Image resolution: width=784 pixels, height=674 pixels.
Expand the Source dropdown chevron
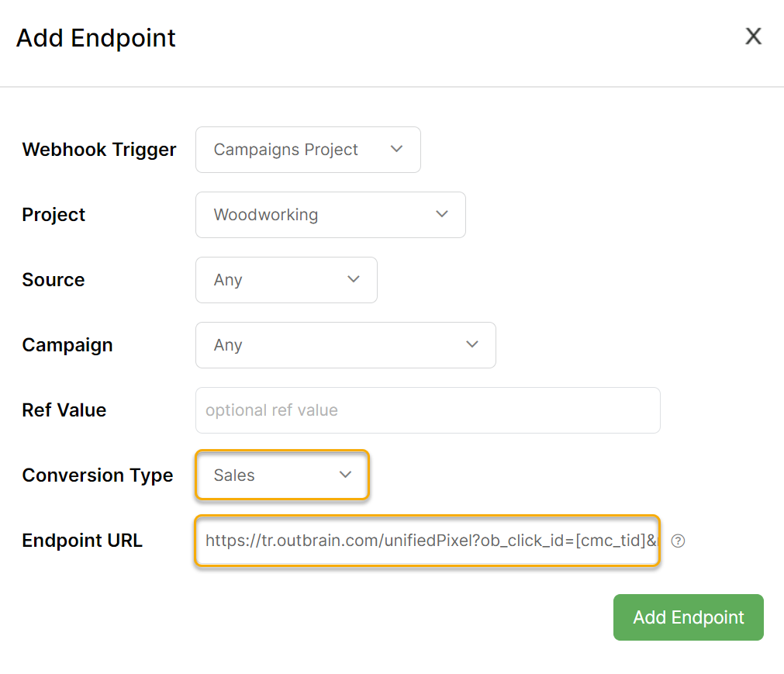coord(353,279)
